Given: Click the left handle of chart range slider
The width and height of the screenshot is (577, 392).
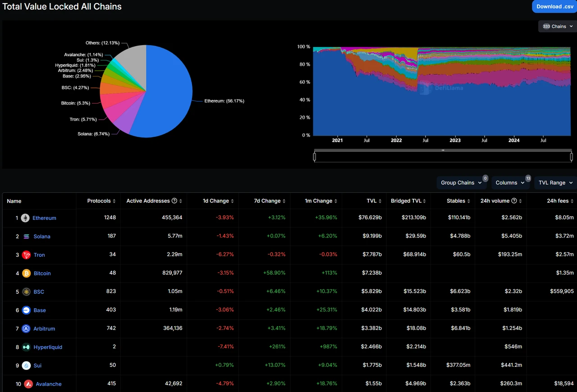Looking at the screenshot, I should [x=315, y=157].
